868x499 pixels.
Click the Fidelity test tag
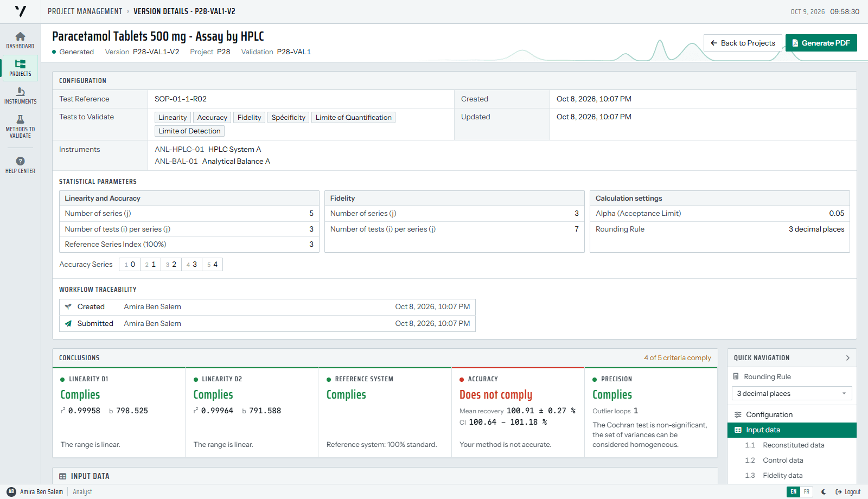point(249,117)
